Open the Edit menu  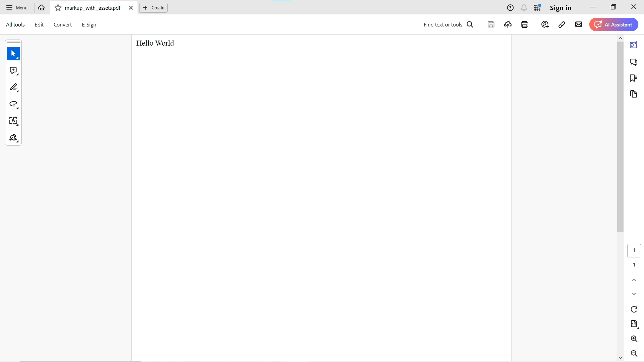(x=39, y=24)
